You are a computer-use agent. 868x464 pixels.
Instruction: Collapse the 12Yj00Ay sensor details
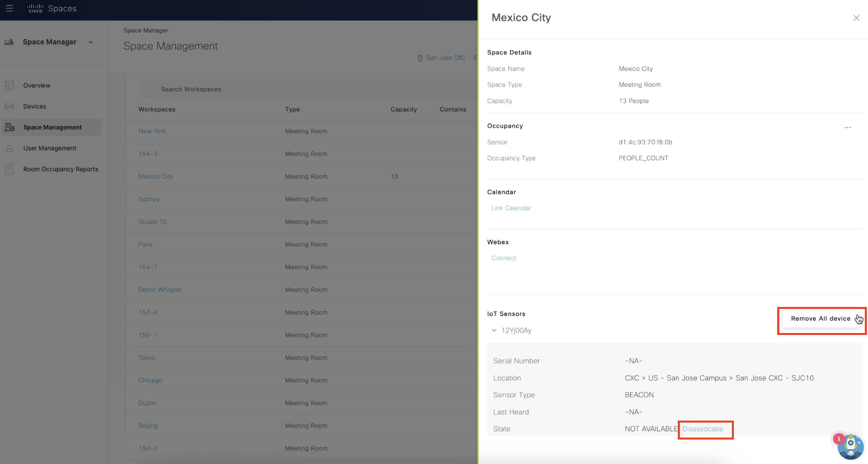[x=494, y=330]
